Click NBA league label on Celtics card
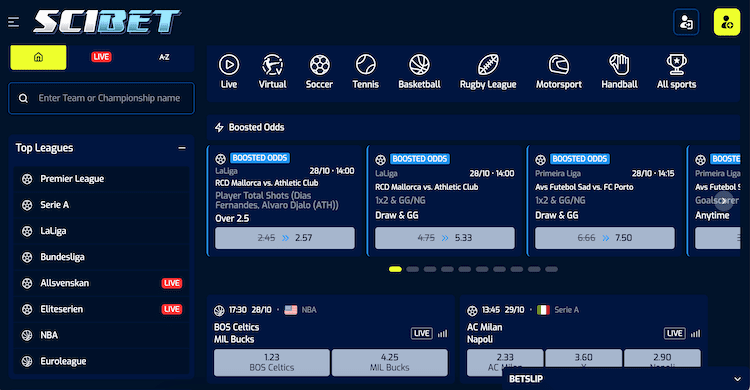This screenshot has height=390, width=750. (309, 310)
